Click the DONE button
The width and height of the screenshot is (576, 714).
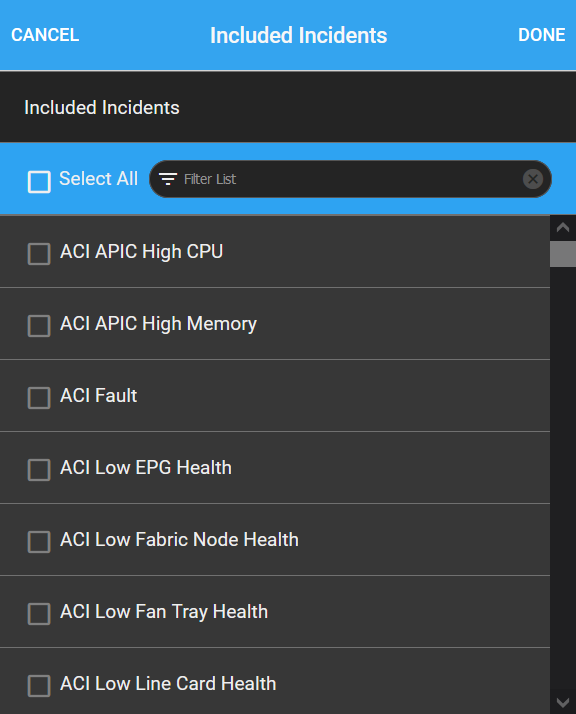(541, 35)
